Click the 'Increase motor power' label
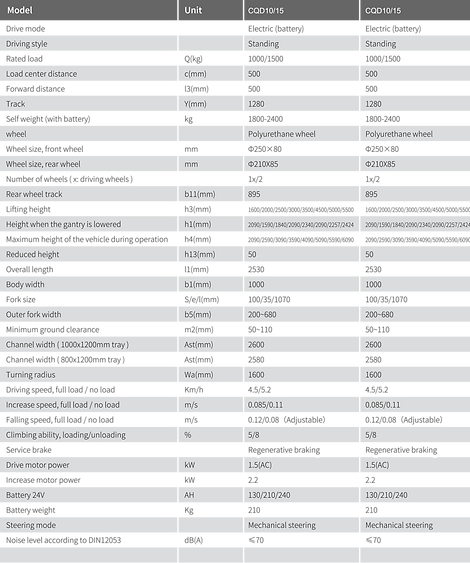The width and height of the screenshot is (470, 563). (43, 480)
